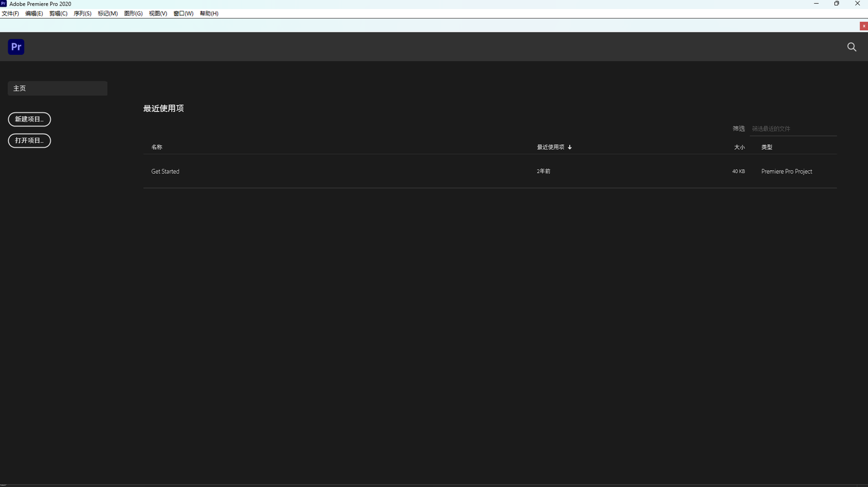Screen dimensions: 868x487
Task: Click the 新建项目 button
Action: (x=30, y=119)
